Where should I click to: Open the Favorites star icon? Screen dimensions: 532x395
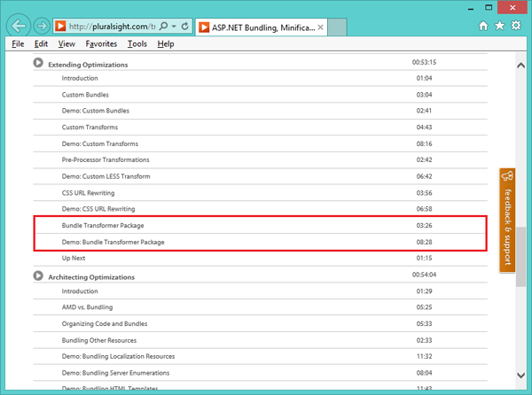tap(500, 26)
